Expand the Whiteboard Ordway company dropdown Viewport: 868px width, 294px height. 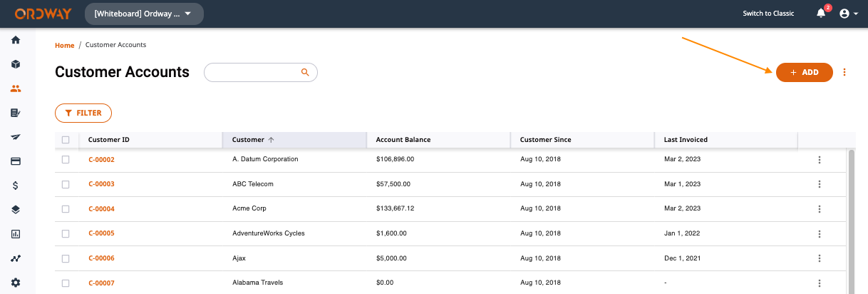pyautogui.click(x=144, y=14)
